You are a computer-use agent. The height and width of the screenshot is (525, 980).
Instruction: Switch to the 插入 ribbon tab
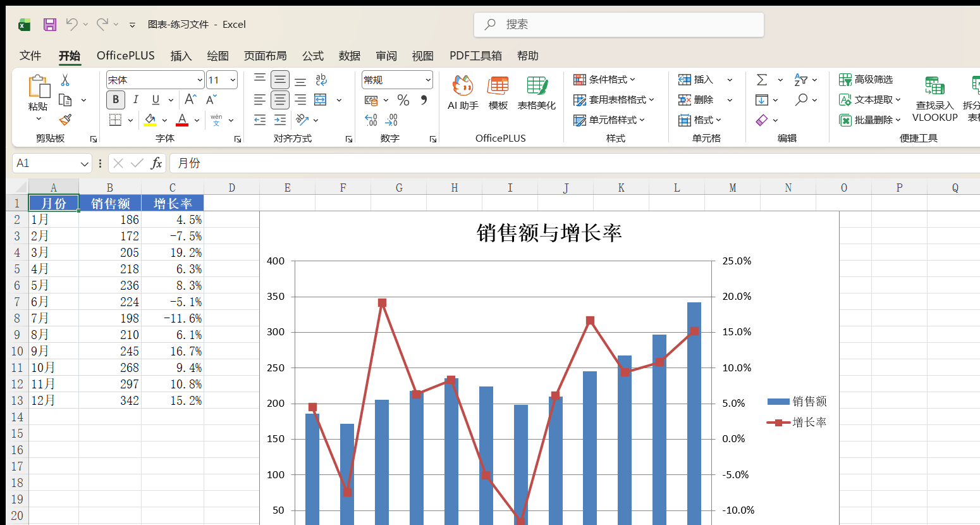point(181,56)
